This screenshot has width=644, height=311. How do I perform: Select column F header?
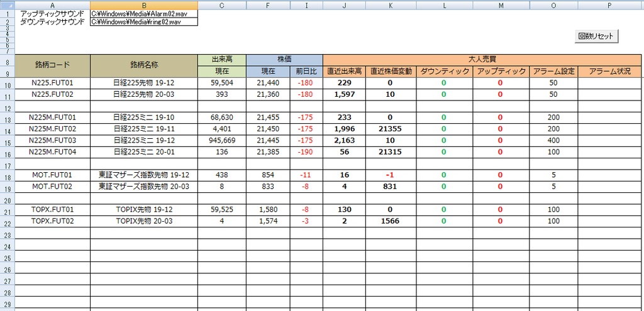(x=268, y=5)
